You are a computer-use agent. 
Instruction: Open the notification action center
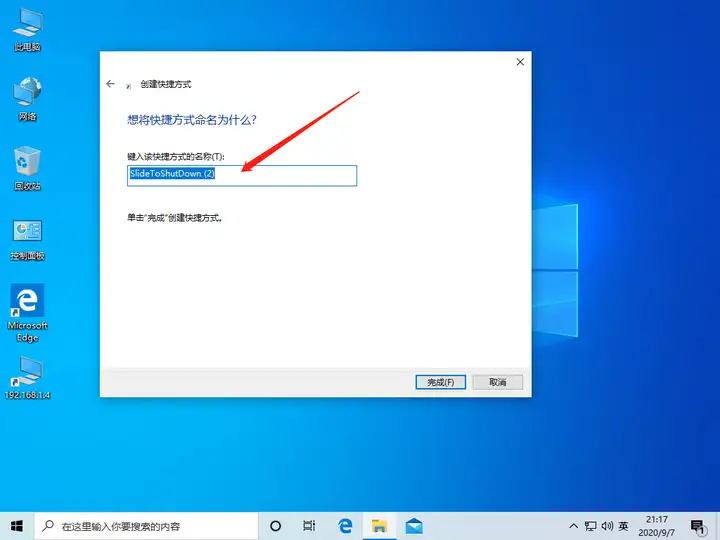[698, 527]
